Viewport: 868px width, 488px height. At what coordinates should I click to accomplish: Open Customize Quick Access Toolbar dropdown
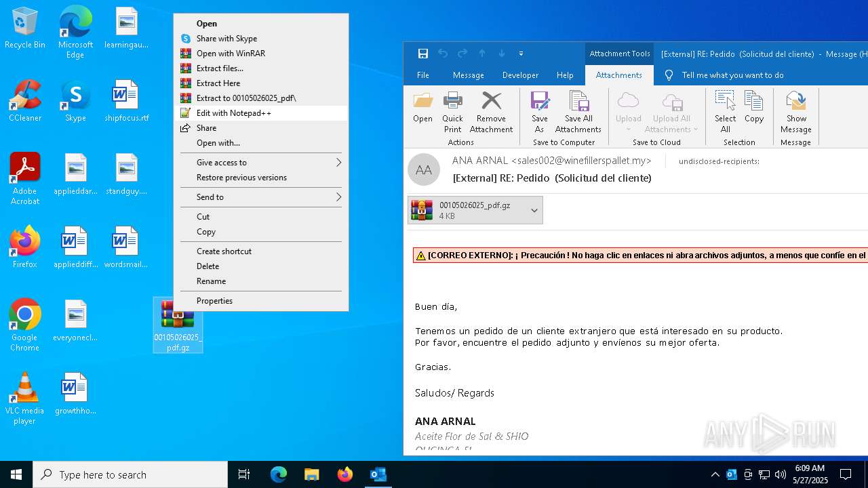(x=521, y=54)
